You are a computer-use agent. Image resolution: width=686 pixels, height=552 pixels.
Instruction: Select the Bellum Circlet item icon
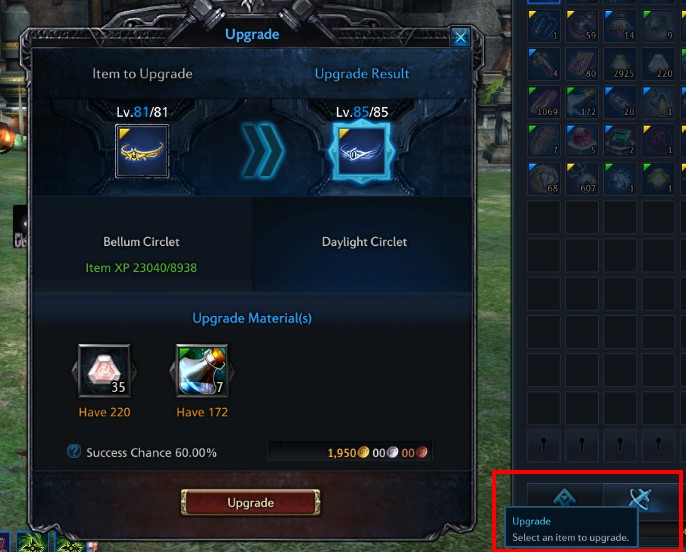[142, 151]
